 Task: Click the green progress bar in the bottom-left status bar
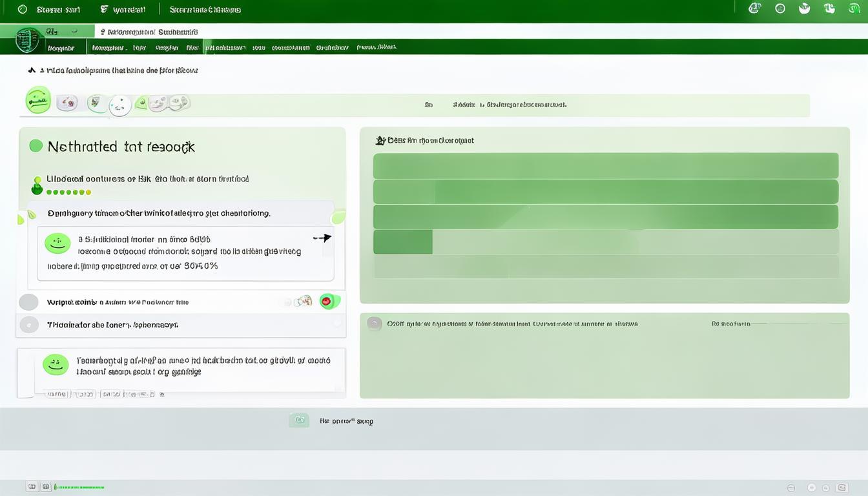[79, 487]
